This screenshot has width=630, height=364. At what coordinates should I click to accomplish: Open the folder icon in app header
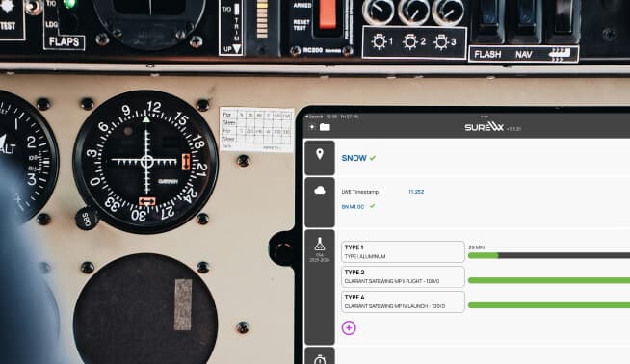tap(325, 127)
